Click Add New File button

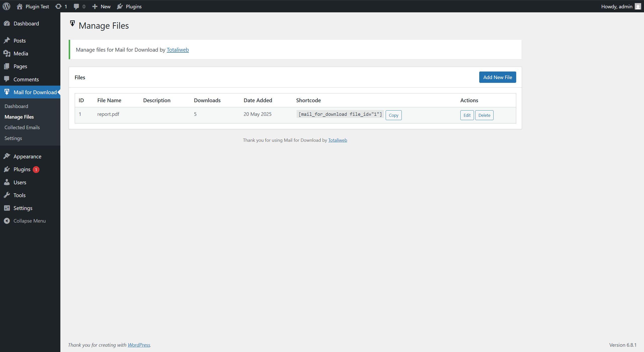pos(497,77)
